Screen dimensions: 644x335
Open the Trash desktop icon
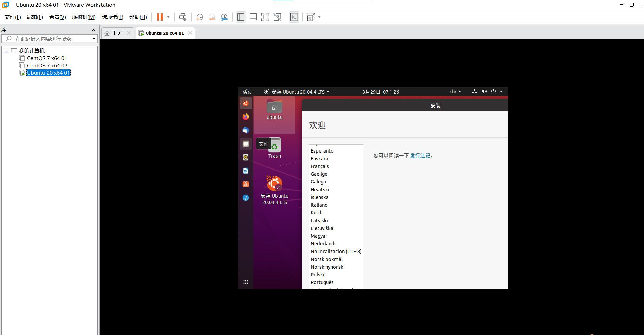(274, 148)
